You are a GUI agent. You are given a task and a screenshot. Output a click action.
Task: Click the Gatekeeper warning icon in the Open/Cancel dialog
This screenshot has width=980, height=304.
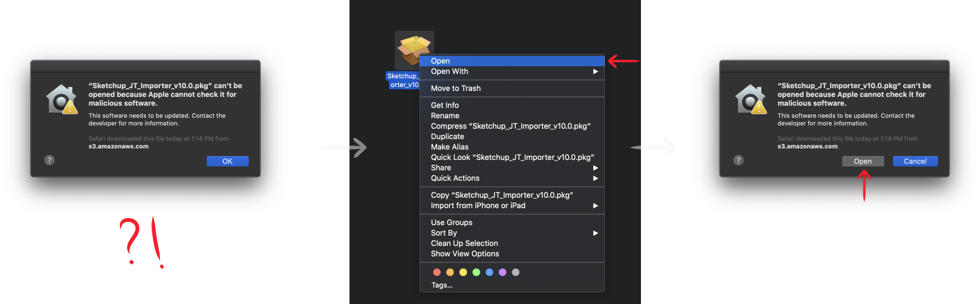coord(751,100)
